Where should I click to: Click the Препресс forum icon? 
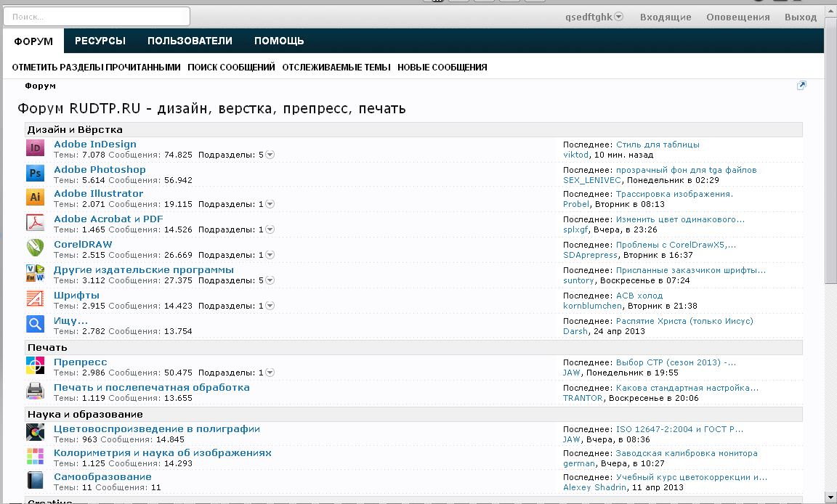pyautogui.click(x=35, y=366)
